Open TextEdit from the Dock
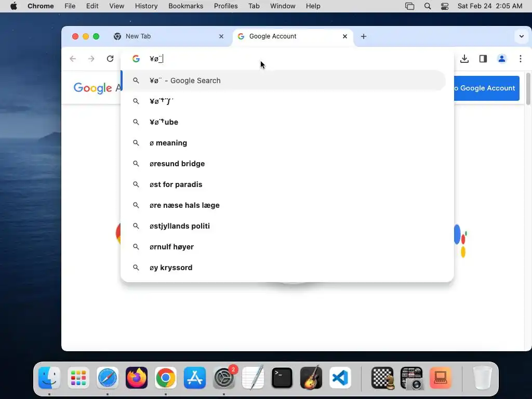Screen dimensions: 532x399 (253, 378)
